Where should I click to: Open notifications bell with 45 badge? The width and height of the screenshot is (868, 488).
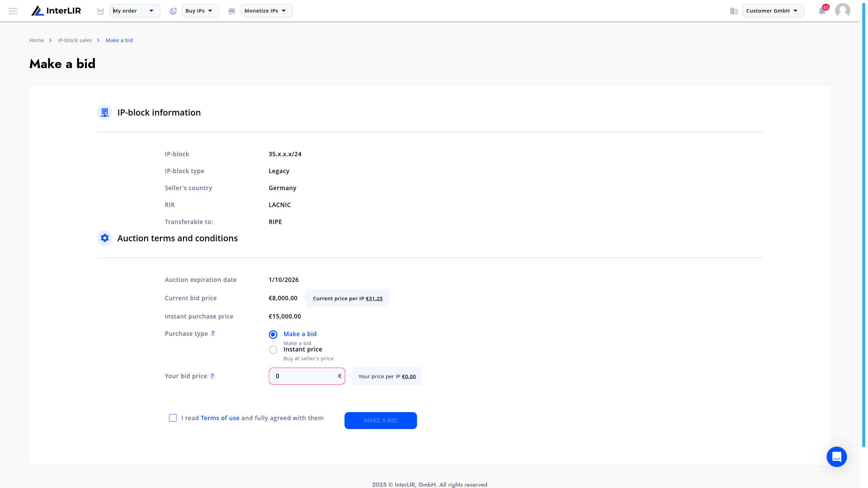coord(823,11)
